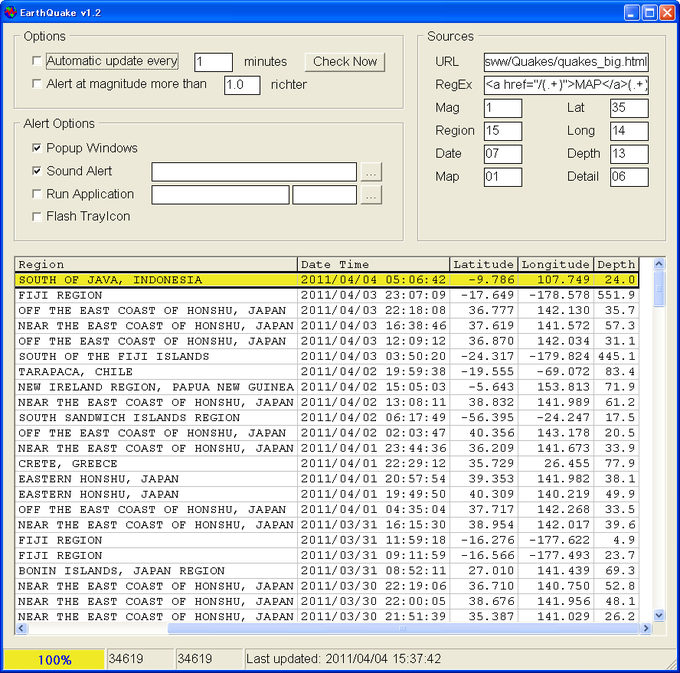Select EASTERN HONSHU, JAPAN row at 20:57:54
This screenshot has height=673, width=680.
(x=327, y=479)
